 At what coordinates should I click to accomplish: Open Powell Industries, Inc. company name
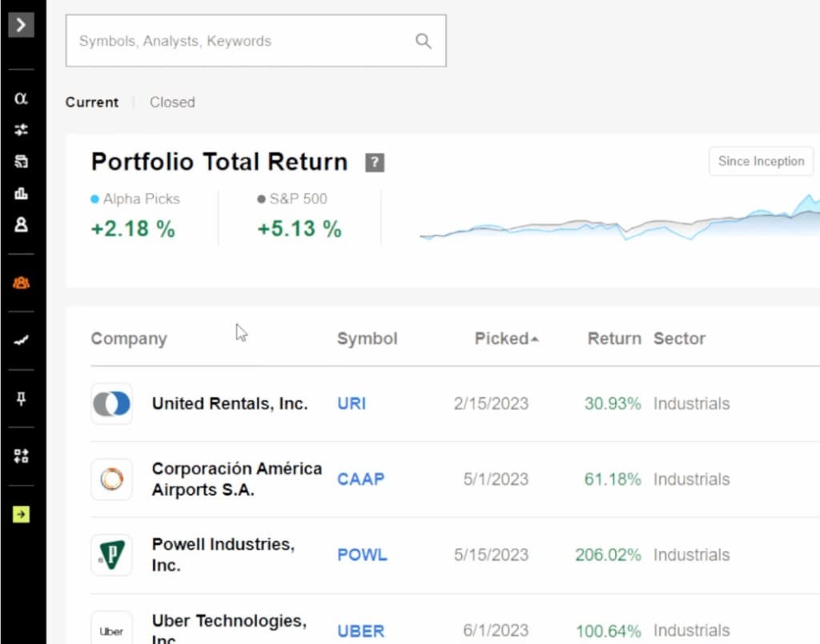click(x=223, y=555)
